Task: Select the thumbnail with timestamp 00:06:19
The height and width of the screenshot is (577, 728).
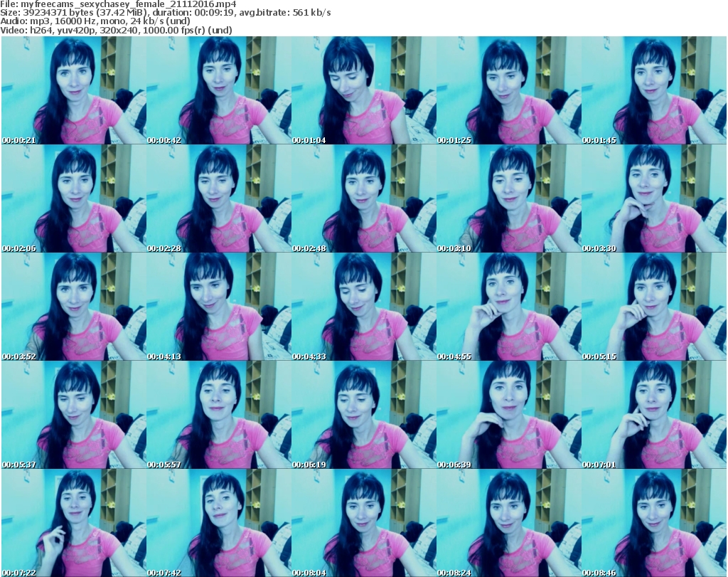Action: click(364, 415)
